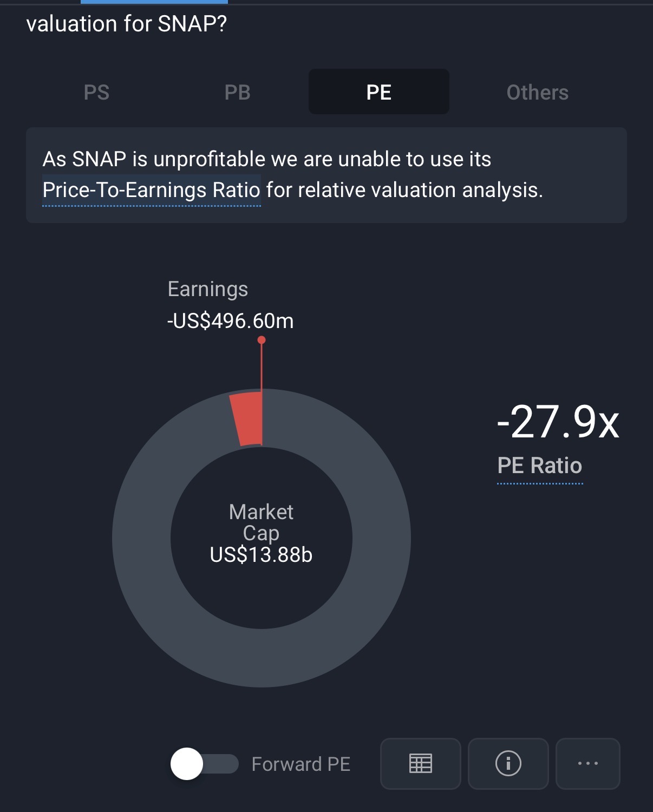Switch to the PS tab
Viewport: 653px width, 812px height.
(x=97, y=92)
